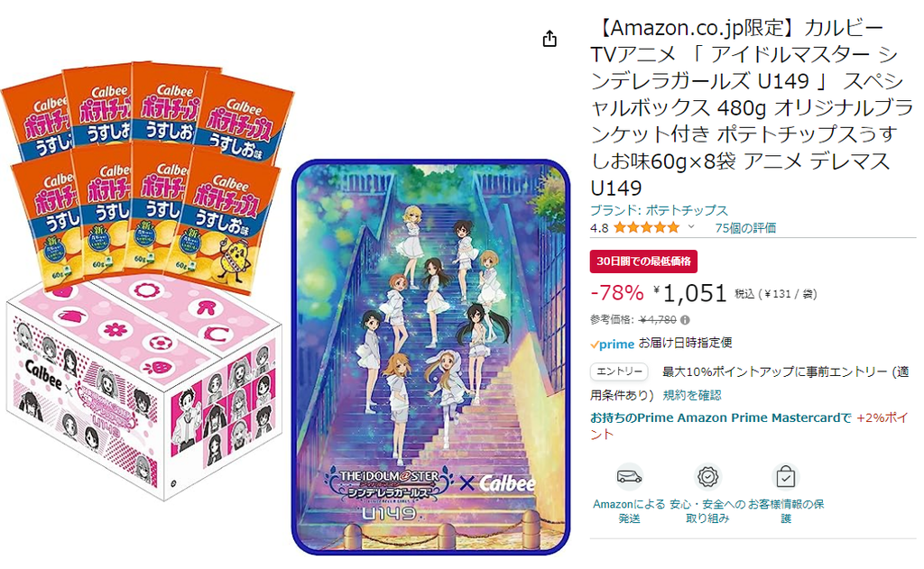This screenshot has height=569, width=924.
Task: Click the prime logo badge
Action: tap(613, 344)
